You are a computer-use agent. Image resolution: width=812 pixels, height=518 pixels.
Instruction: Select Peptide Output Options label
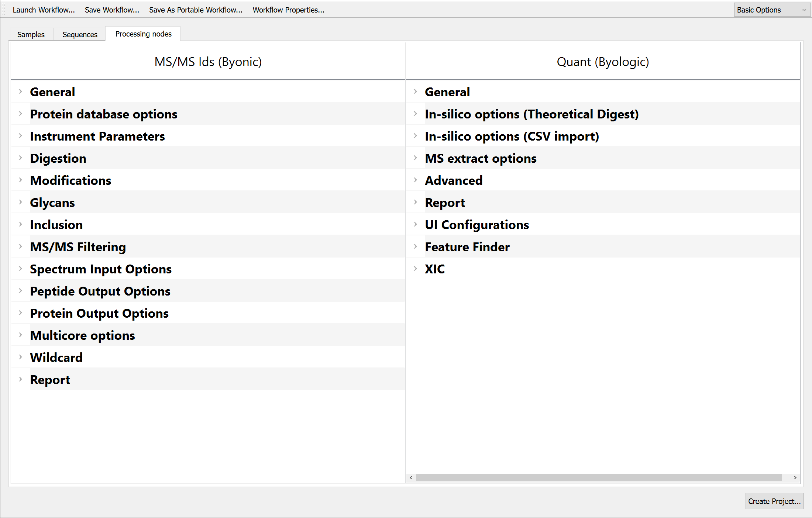100,291
